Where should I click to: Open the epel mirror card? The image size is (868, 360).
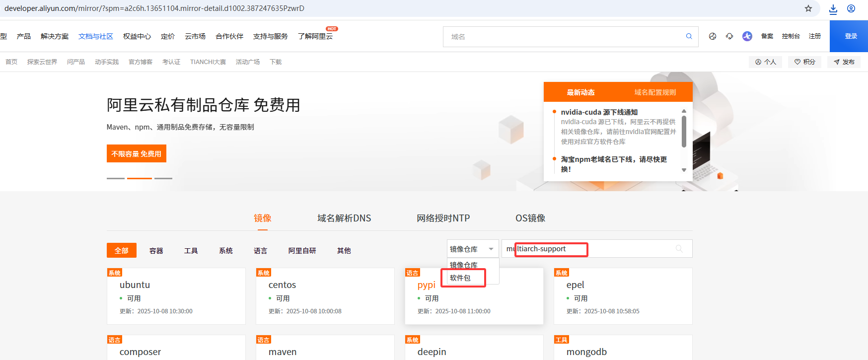point(623,296)
